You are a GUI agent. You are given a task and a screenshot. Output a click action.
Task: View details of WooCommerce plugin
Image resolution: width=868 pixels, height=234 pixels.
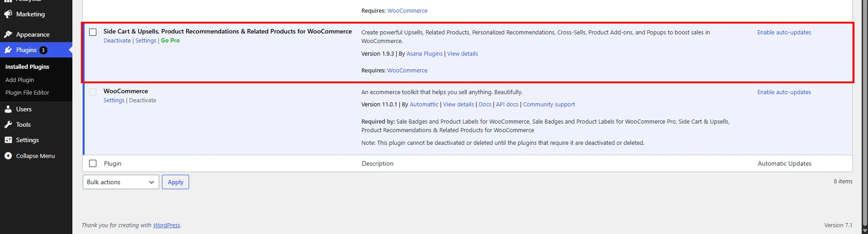coord(458,105)
